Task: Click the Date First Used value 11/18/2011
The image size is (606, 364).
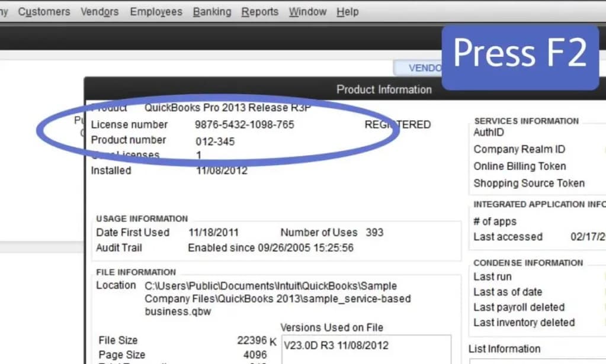Action: pos(213,233)
